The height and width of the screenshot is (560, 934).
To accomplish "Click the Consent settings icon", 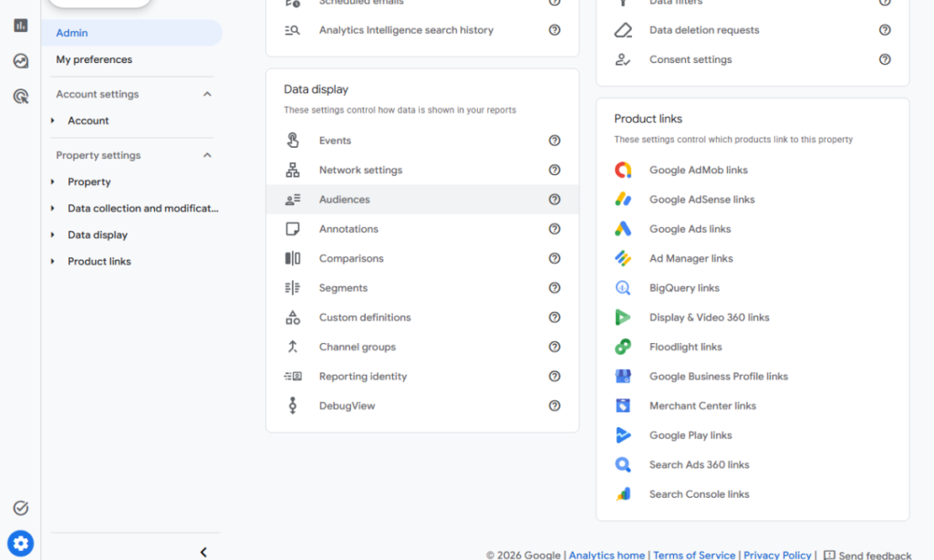I will pyautogui.click(x=623, y=59).
